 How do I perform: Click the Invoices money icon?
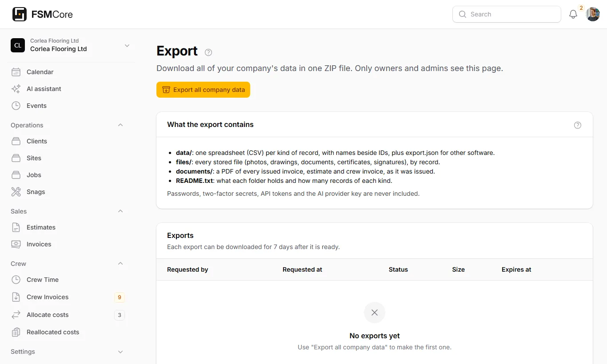coord(16,244)
